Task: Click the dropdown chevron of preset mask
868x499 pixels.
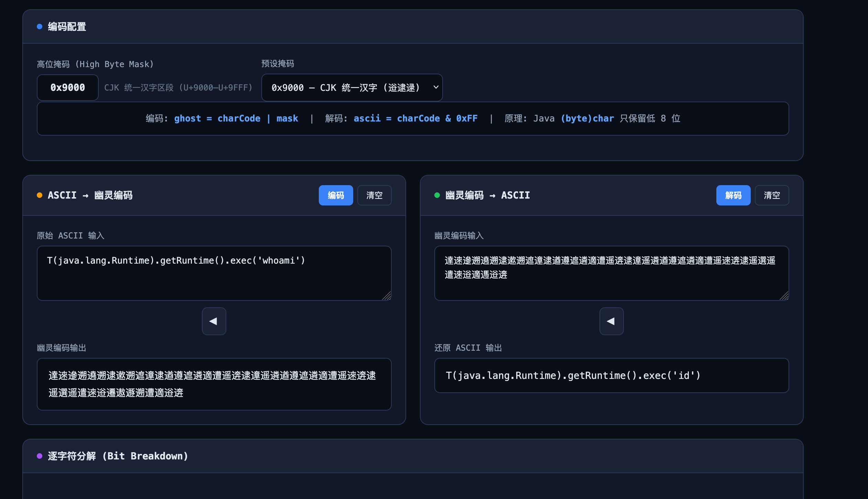Action: point(436,87)
